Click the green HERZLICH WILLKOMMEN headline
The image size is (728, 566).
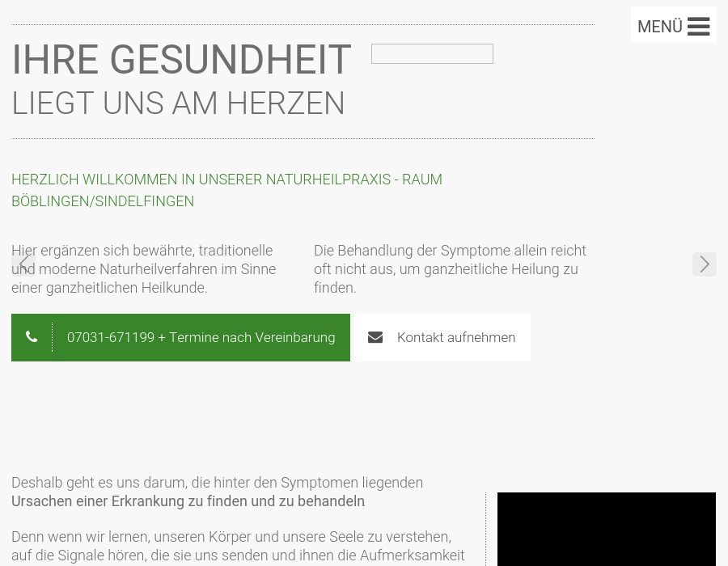(226, 180)
